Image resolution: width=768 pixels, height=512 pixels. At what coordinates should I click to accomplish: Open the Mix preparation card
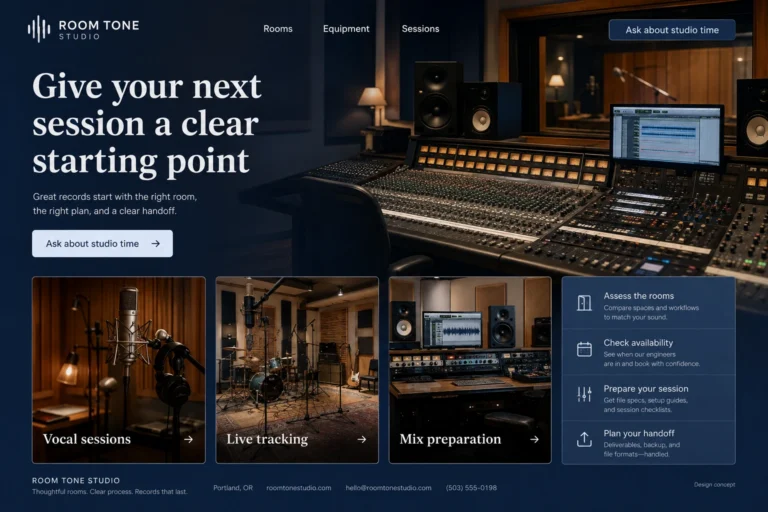point(470,370)
